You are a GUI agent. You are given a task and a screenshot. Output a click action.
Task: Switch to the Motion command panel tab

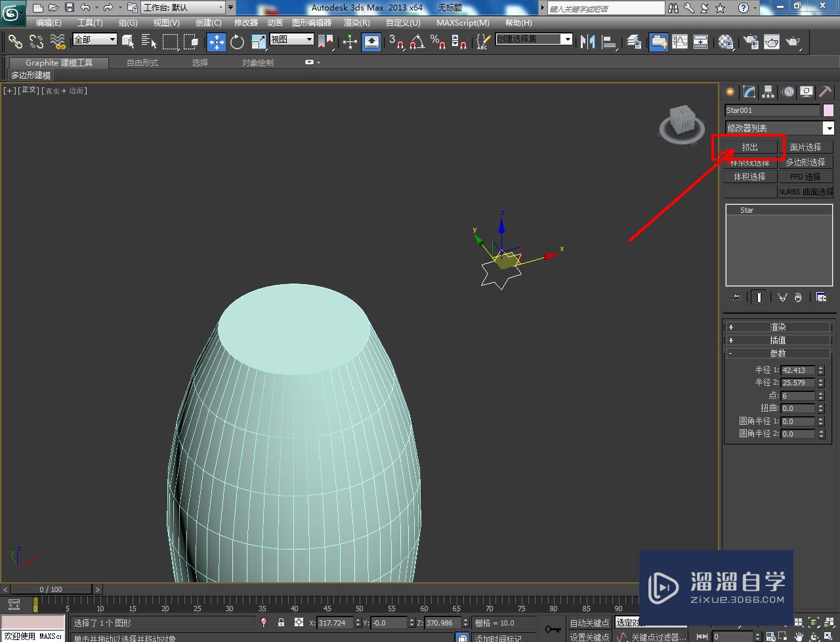tap(788, 92)
